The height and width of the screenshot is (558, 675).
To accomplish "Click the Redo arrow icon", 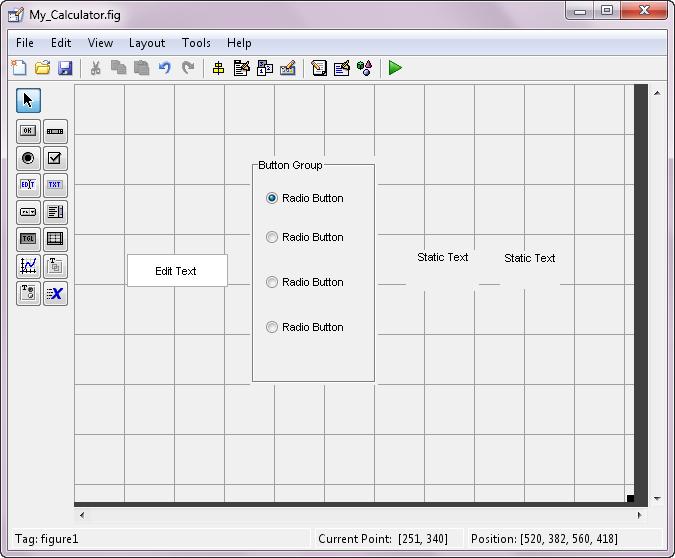I will [x=188, y=68].
